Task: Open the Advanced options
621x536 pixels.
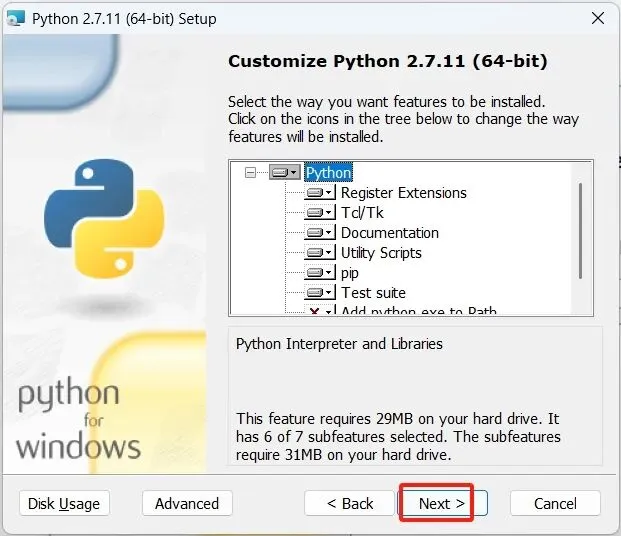Action: [187, 503]
